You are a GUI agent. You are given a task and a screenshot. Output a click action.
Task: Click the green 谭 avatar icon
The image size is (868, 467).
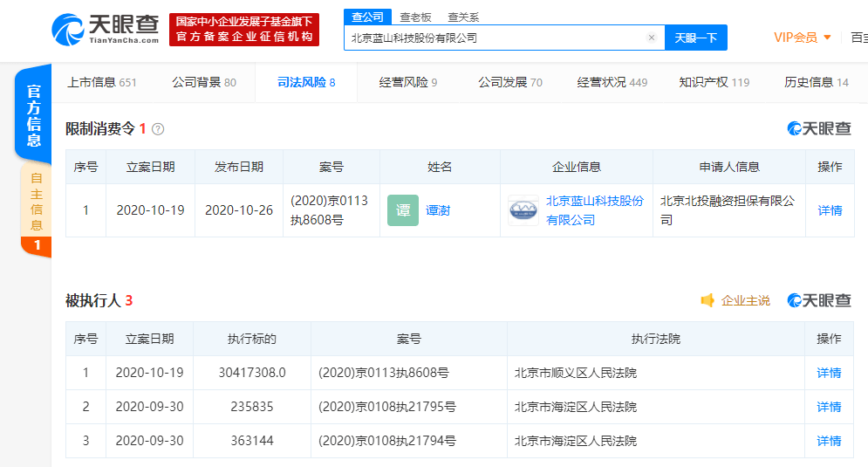[403, 210]
